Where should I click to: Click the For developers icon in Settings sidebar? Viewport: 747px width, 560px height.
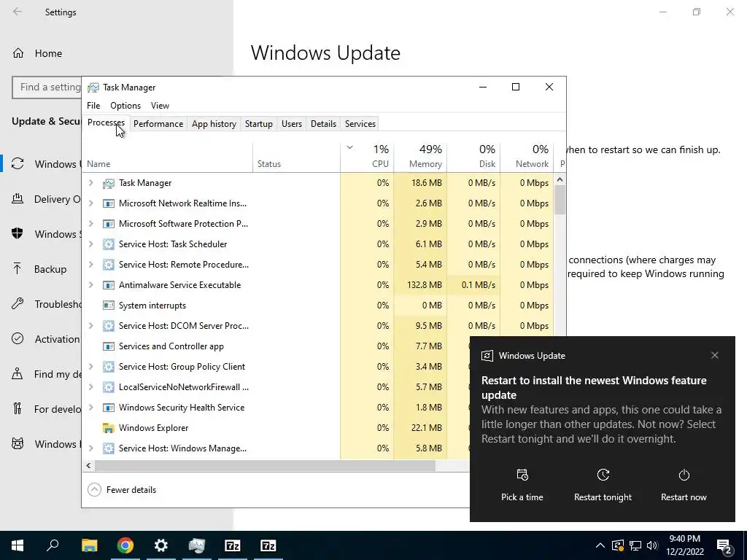(x=18, y=408)
